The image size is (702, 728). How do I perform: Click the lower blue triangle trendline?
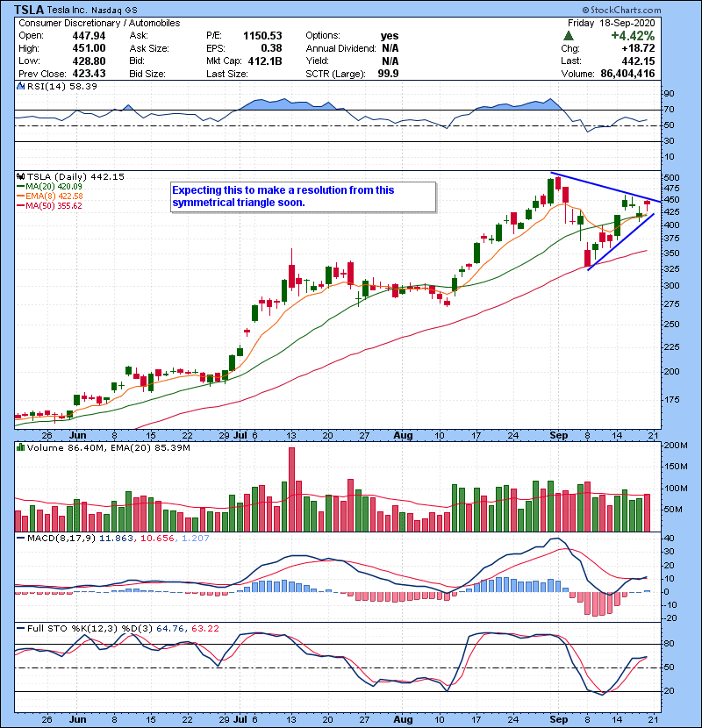(620, 242)
